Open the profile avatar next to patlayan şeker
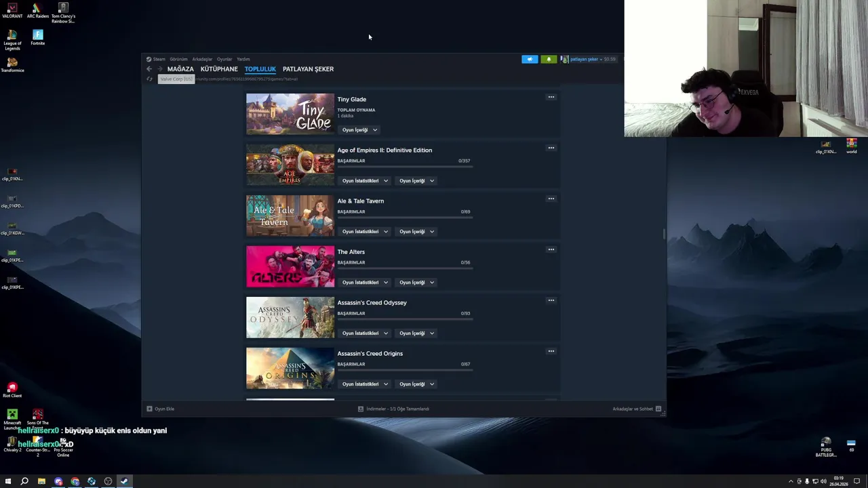The height and width of the screenshot is (488, 868). 564,59
